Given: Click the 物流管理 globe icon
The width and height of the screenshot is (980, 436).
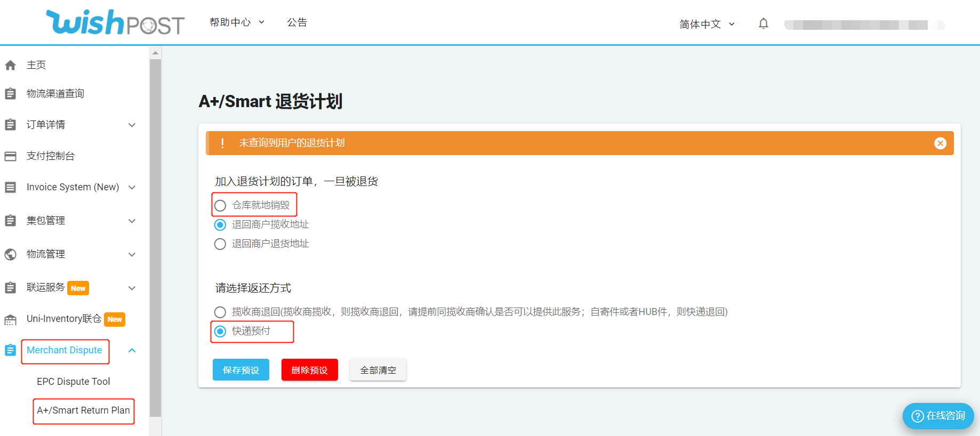Looking at the screenshot, I should click(x=10, y=254).
